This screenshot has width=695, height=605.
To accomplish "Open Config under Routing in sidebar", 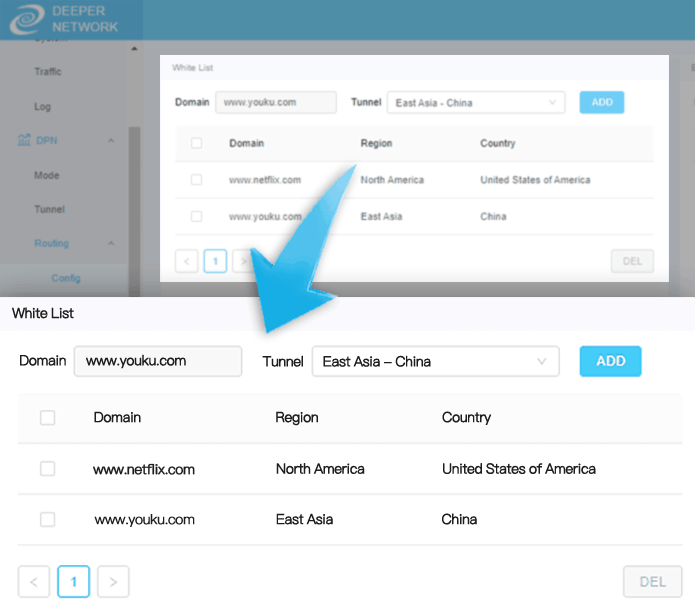I will pos(66,278).
